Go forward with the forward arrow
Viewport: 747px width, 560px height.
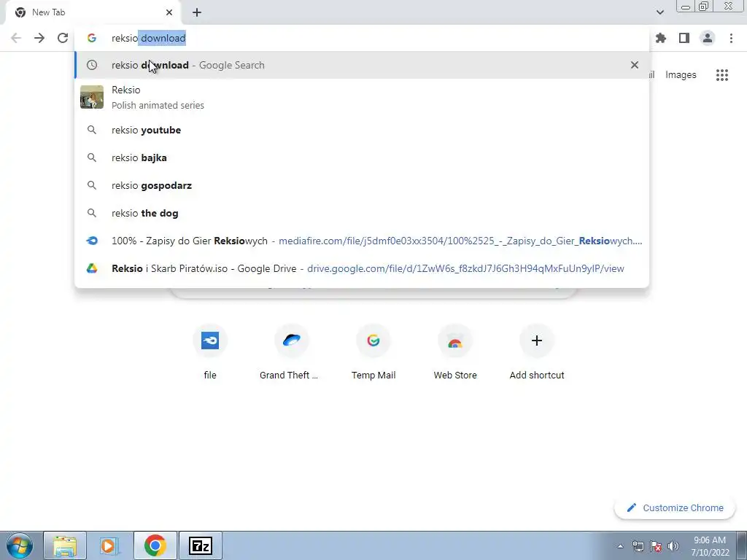(39, 38)
